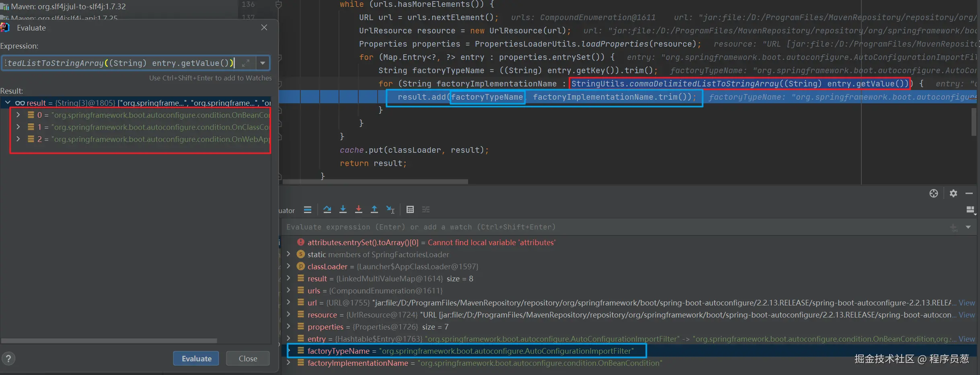Click fold marker in gutter at line 136
This screenshot has height=375, width=980.
[278, 4]
